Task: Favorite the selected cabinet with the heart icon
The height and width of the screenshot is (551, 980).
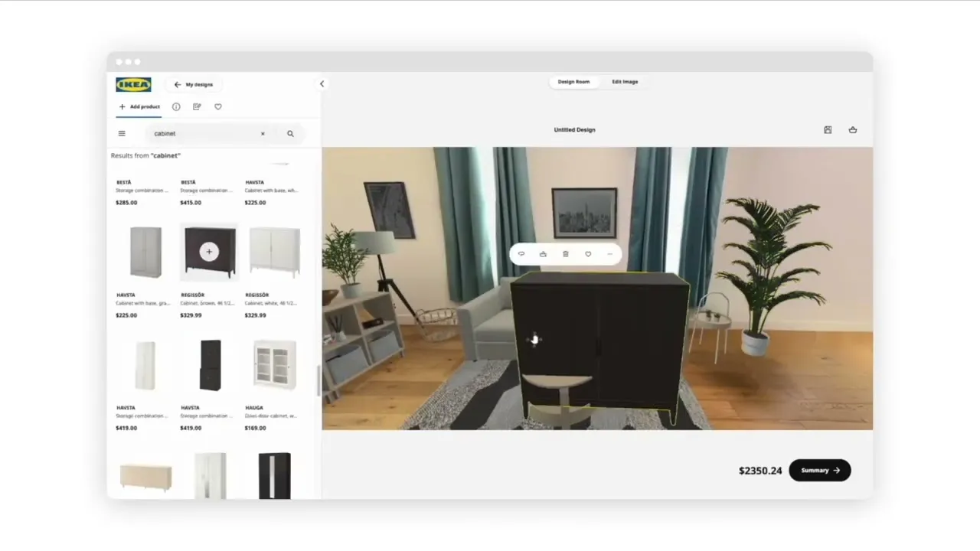Action: (587, 253)
